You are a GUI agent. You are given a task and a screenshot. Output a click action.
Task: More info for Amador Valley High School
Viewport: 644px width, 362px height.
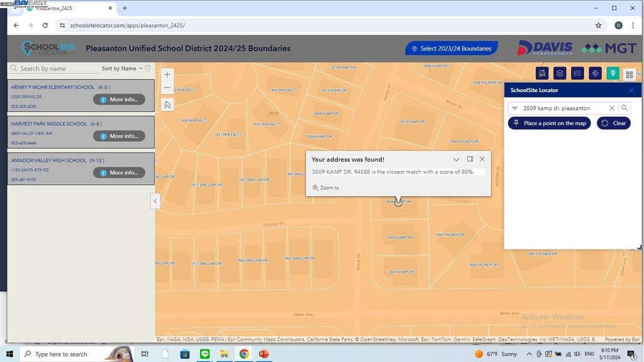(x=119, y=172)
